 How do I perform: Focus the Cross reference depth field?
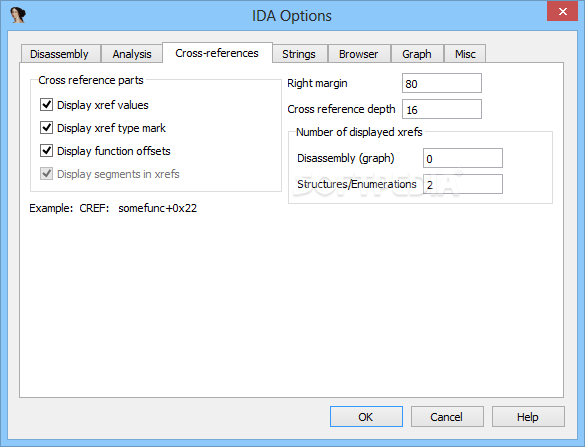tap(442, 109)
